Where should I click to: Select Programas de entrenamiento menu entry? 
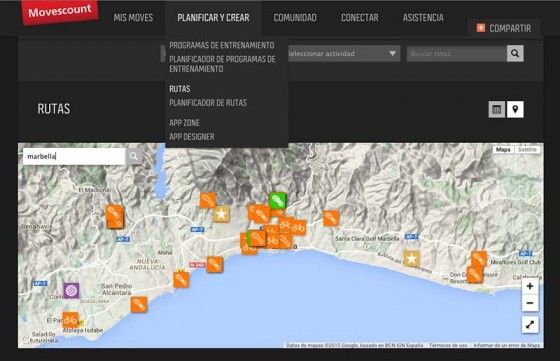coord(222,45)
